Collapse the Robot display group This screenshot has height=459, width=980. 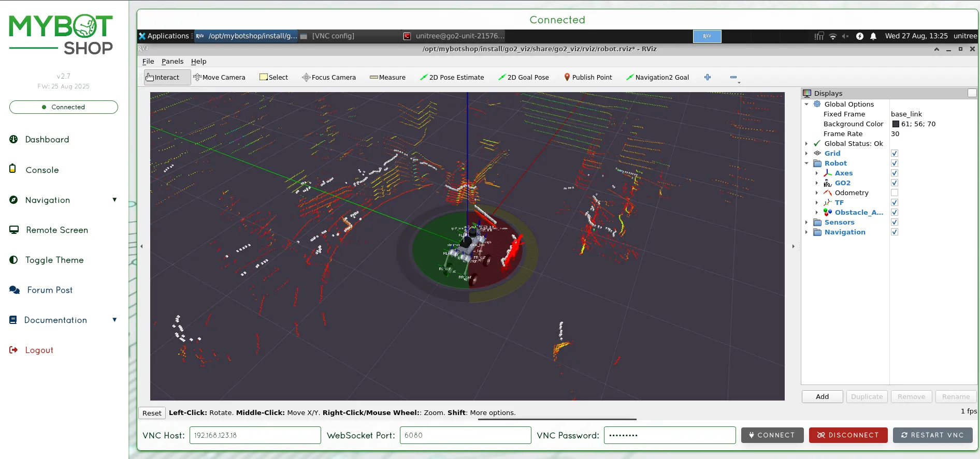(x=806, y=163)
